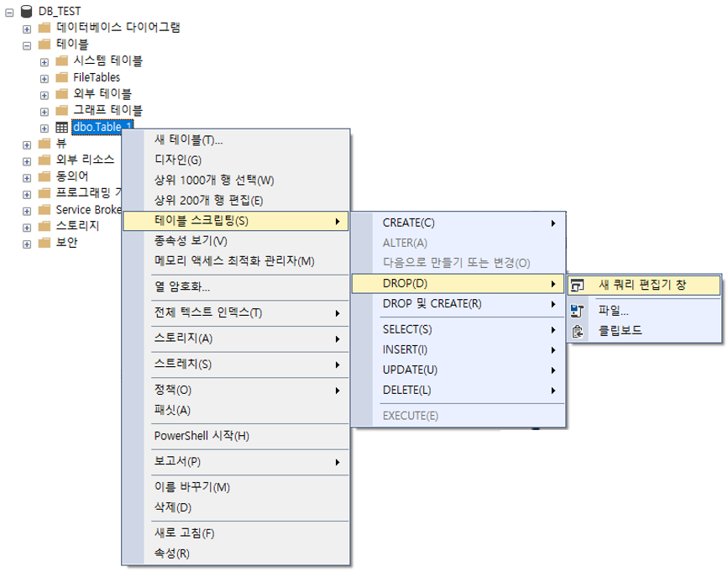
Task: Expand the 스토리지 node
Action: [x=27, y=228]
